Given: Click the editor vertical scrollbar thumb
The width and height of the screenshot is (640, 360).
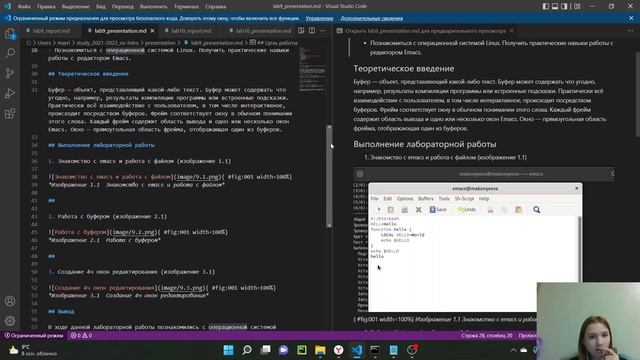Looking at the screenshot, I should 329,176.
